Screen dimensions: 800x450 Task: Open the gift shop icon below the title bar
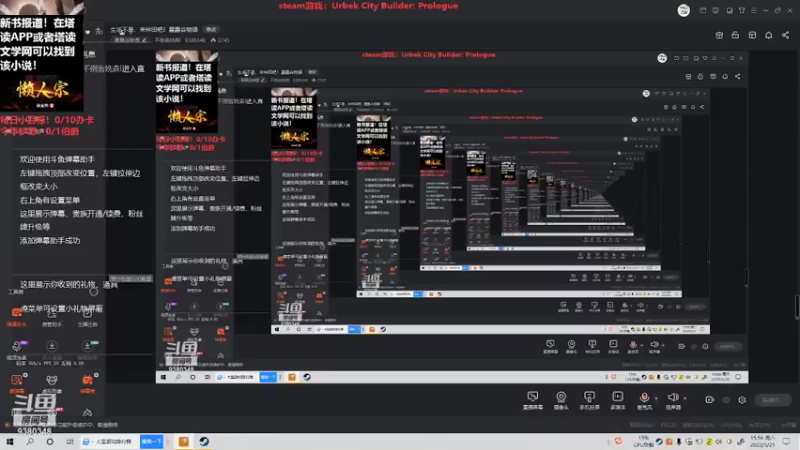(719, 35)
